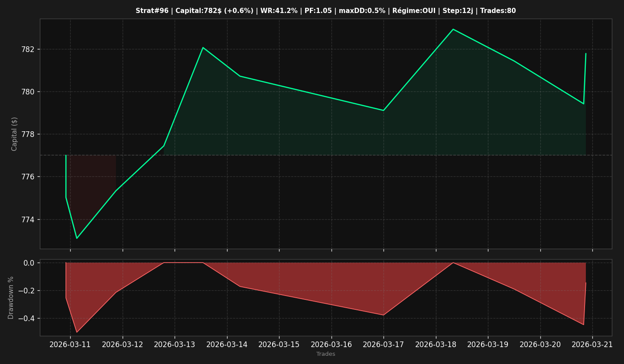Select the 2026-03-19 date tick label
This screenshot has width=624, height=364.
488,344
